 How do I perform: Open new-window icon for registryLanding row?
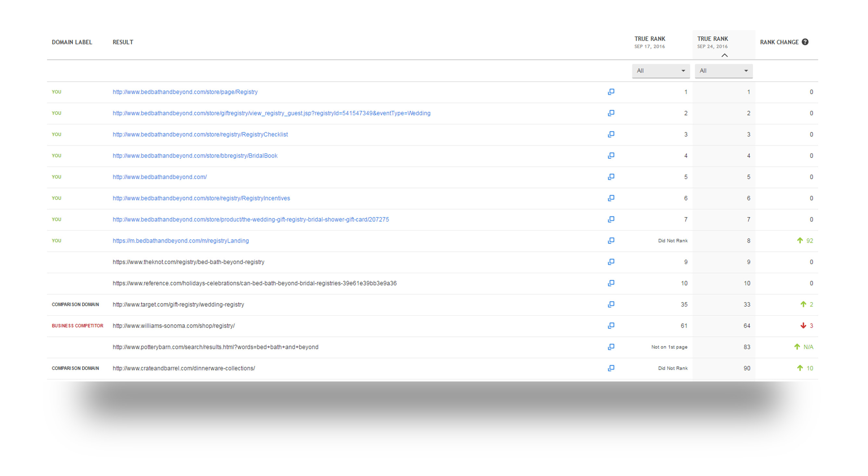(x=611, y=240)
